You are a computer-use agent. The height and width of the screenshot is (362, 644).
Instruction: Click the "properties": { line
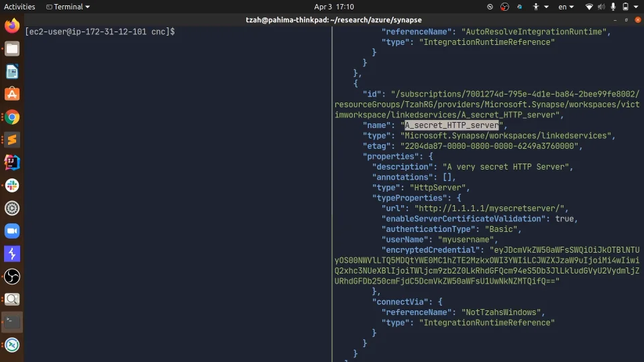coord(398,156)
